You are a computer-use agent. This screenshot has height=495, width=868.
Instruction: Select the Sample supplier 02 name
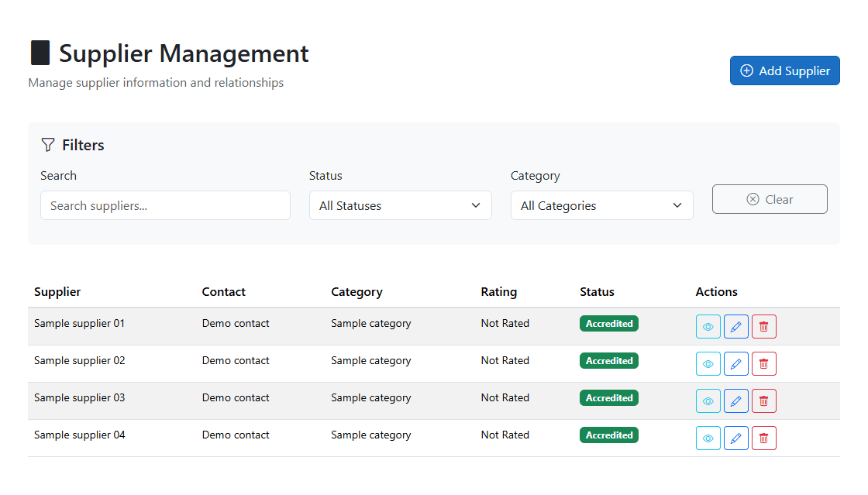[79, 361]
